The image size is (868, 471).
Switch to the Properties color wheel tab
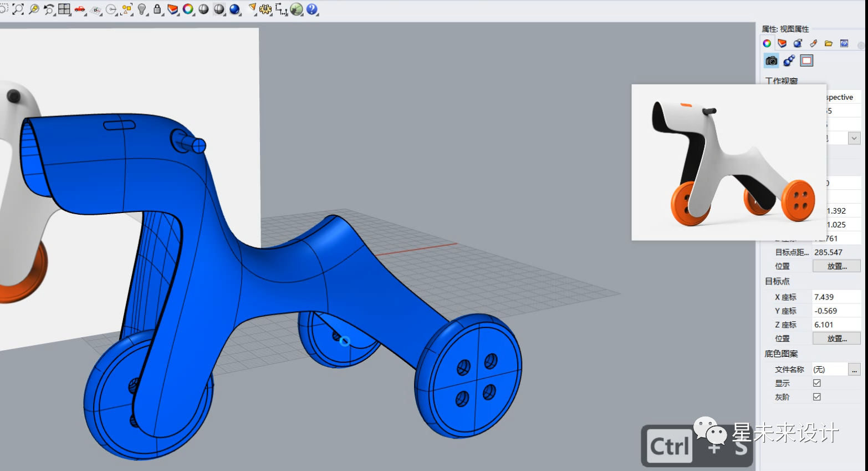tap(767, 43)
